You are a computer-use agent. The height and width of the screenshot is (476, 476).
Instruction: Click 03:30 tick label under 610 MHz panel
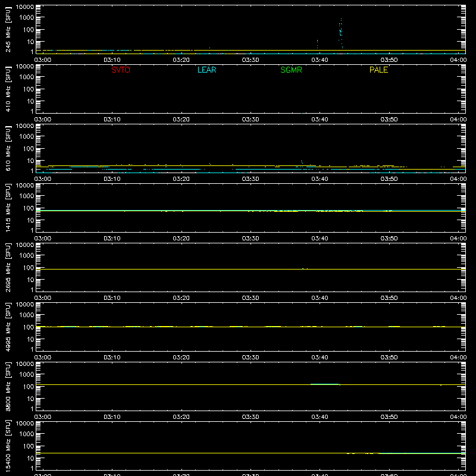coord(250,179)
